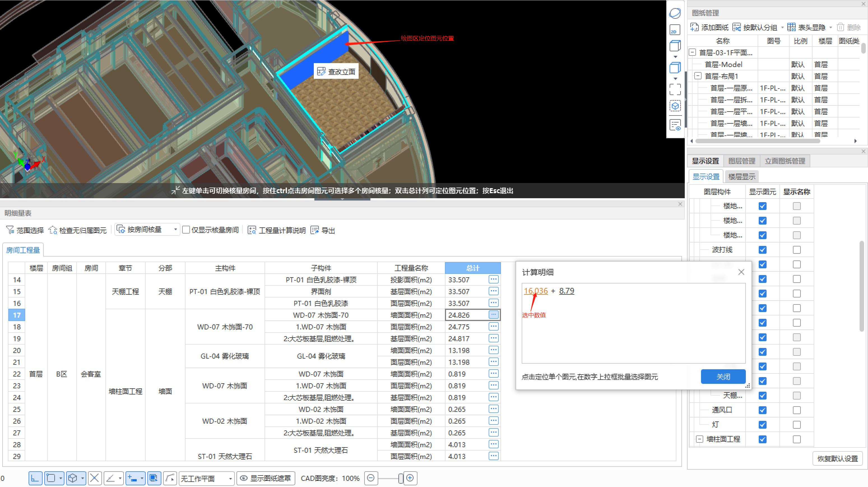Click the 删除 trash icon

840,27
